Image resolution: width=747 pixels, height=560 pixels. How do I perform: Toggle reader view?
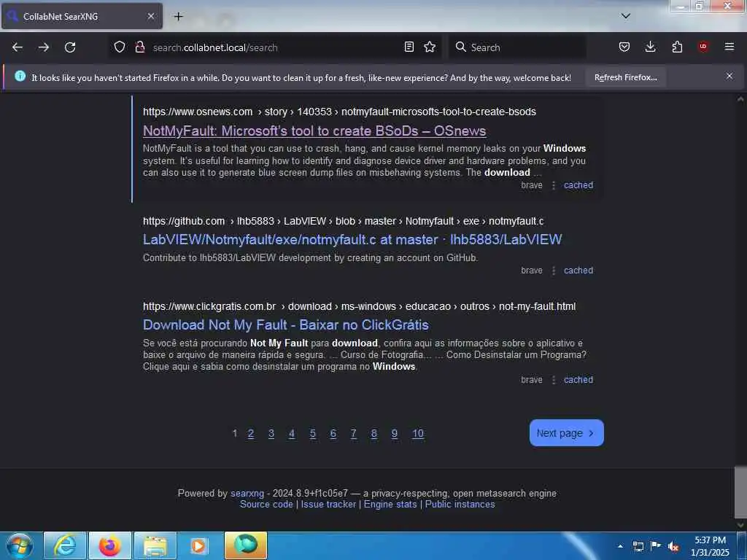409,47
